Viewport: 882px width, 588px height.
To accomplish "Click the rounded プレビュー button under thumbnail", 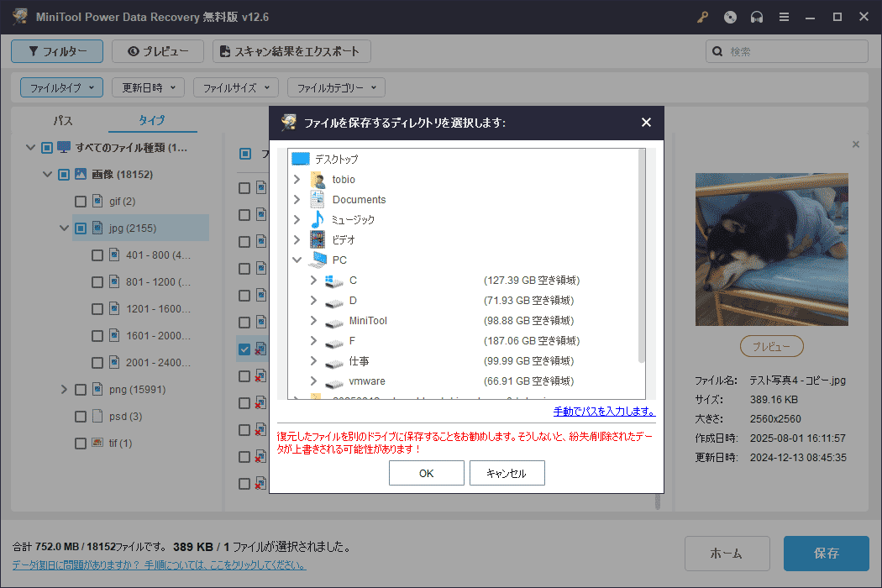I will pos(771,347).
